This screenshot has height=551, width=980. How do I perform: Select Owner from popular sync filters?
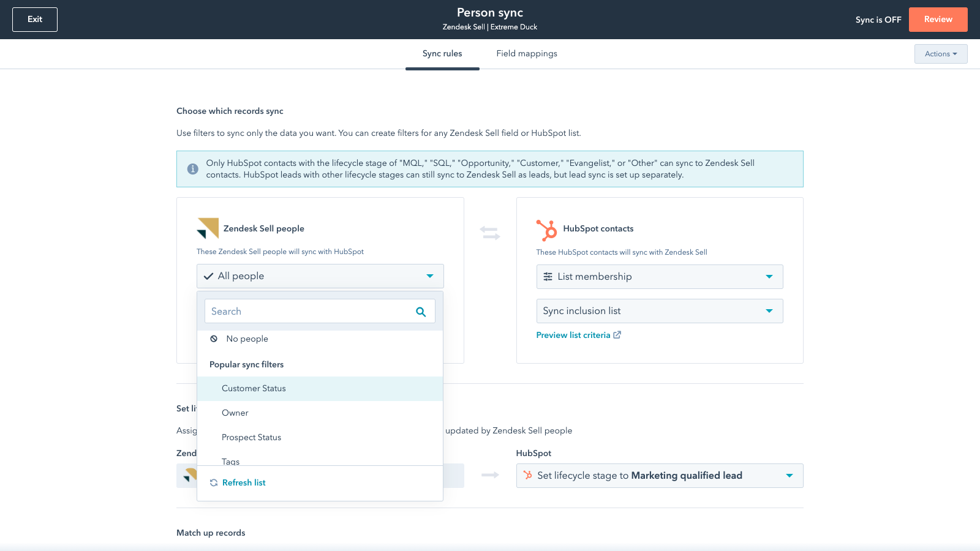pyautogui.click(x=235, y=413)
